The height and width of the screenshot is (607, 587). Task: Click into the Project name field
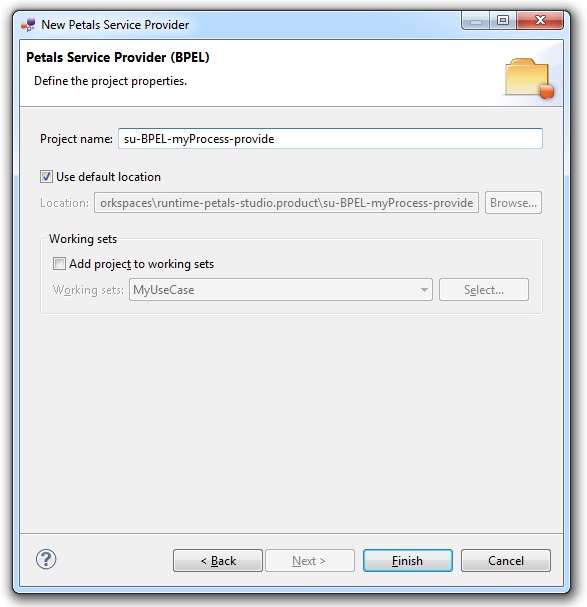pyautogui.click(x=330, y=139)
